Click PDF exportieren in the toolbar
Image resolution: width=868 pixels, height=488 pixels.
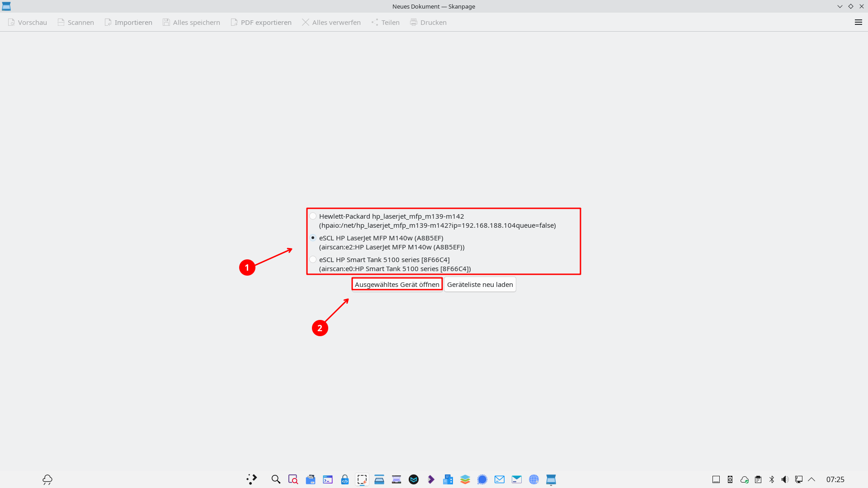pos(261,22)
